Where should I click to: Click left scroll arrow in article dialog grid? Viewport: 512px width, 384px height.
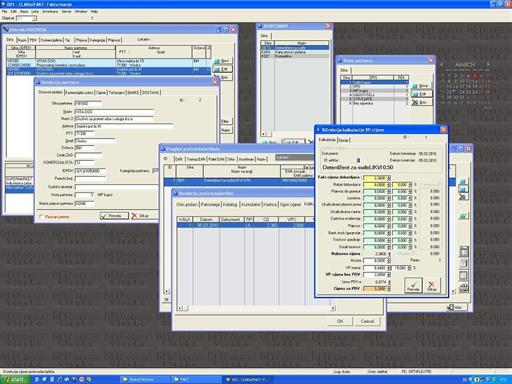pos(180,308)
